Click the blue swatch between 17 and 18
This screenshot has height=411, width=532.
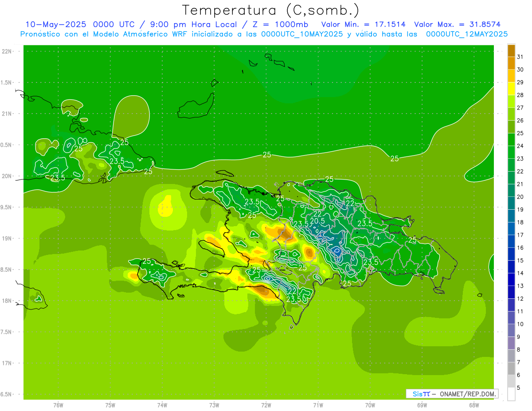point(511,229)
